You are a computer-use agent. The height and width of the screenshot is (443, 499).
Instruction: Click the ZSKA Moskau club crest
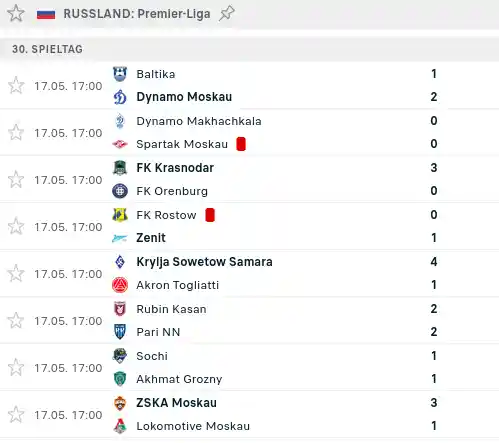[x=120, y=403]
